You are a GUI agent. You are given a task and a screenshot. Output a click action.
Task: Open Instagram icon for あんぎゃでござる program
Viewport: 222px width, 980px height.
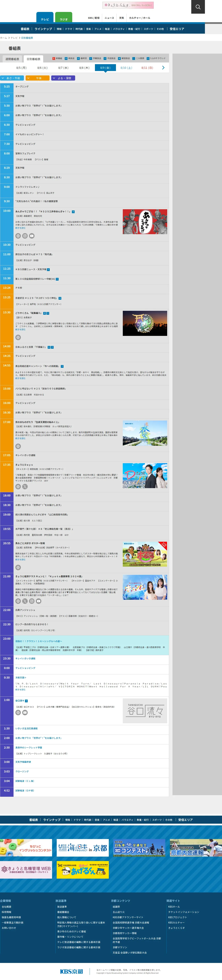25,236
